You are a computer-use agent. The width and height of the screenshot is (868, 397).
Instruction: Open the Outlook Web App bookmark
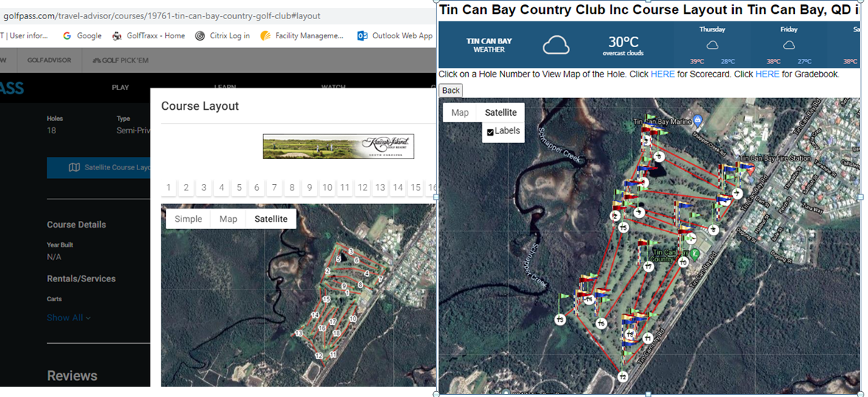click(395, 35)
